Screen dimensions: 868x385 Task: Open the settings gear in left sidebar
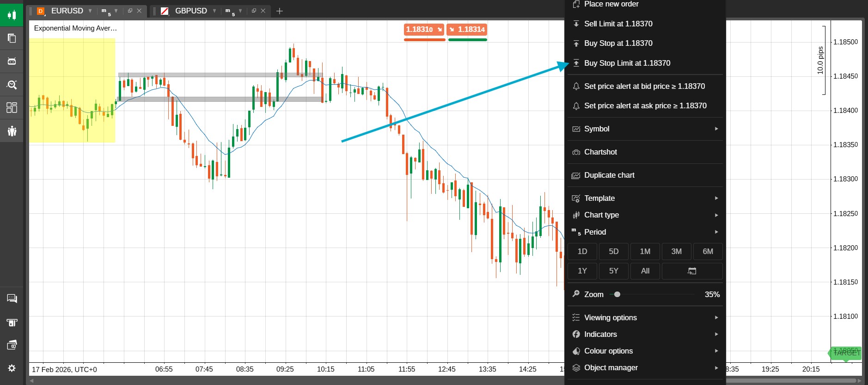coord(12,368)
